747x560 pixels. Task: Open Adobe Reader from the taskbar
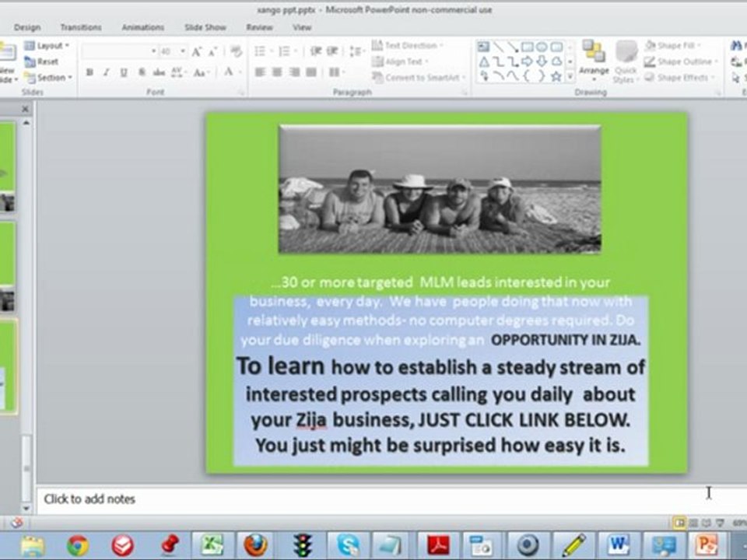point(438,545)
